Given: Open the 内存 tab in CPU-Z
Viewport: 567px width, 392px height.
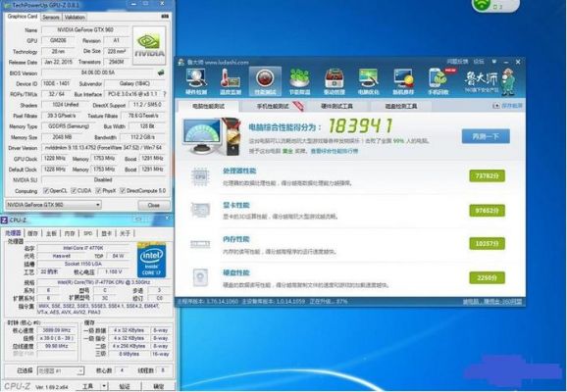Looking at the screenshot, I should tap(70, 233).
